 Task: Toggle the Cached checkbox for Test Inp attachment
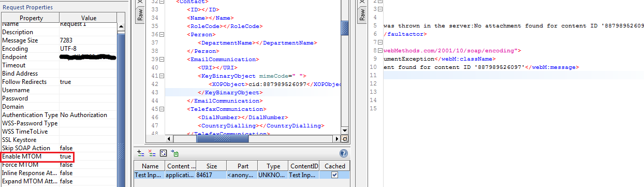(334, 175)
